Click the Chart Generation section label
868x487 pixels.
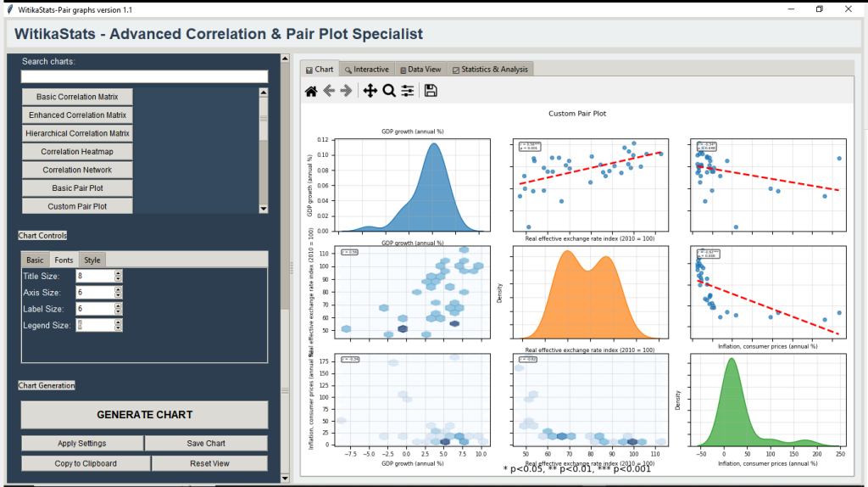(x=47, y=385)
